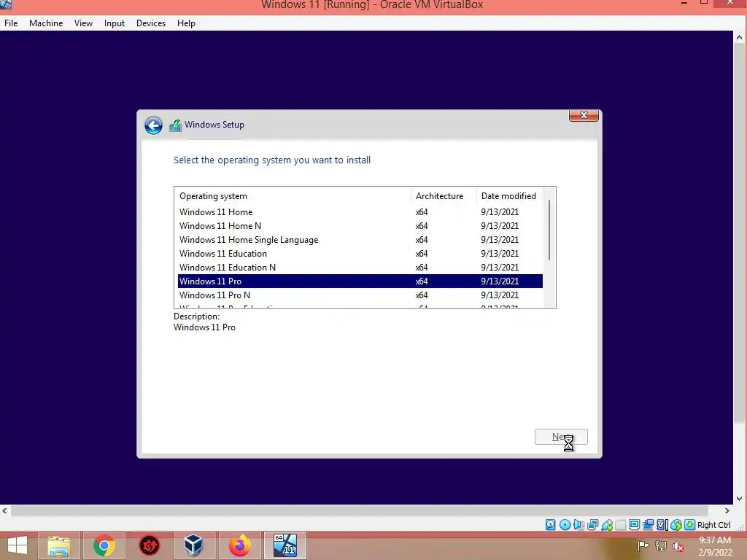Click the USB devices icon in VirtualBox status bar
The height and width of the screenshot is (560, 747).
[x=607, y=525]
